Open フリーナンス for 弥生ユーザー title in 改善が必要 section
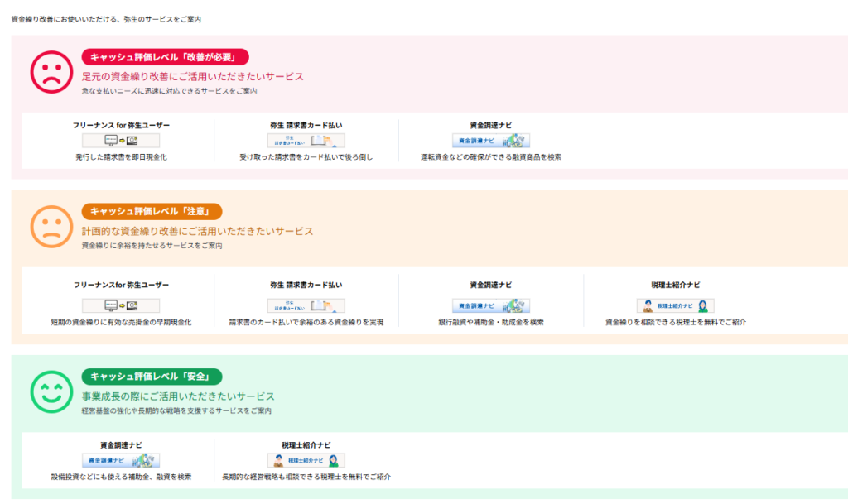848x504 pixels. tap(121, 126)
